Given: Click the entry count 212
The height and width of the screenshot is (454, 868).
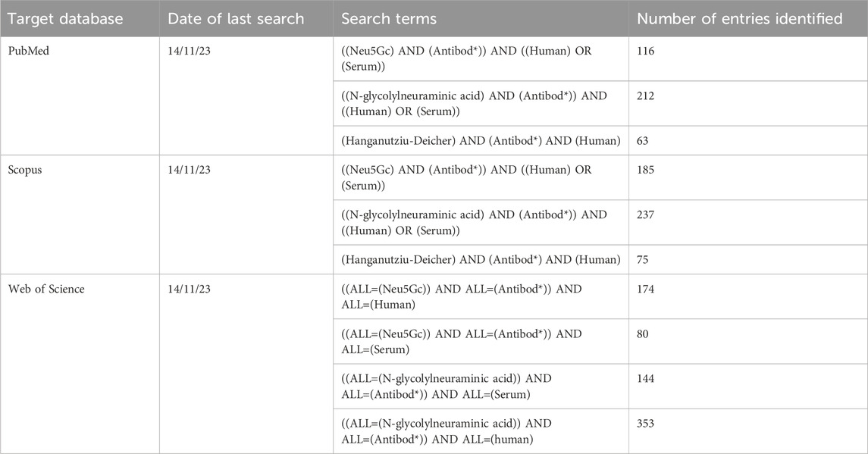Looking at the screenshot, I should click(x=645, y=95).
